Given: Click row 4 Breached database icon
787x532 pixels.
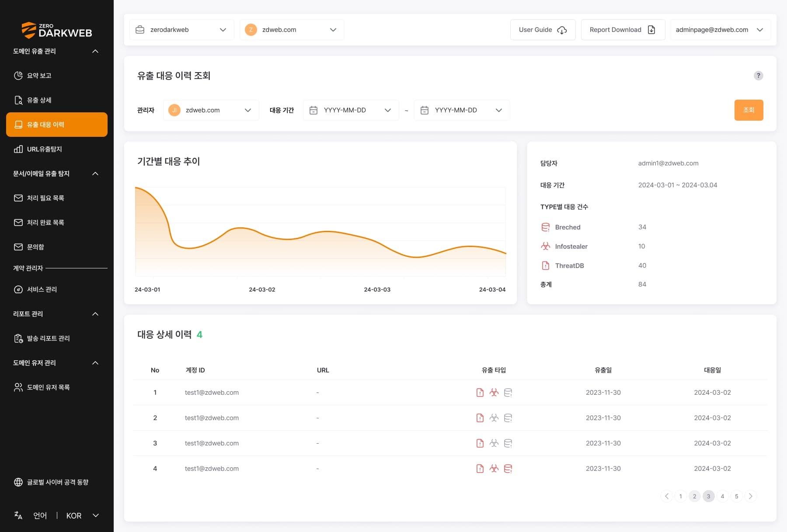Looking at the screenshot, I should [x=508, y=469].
